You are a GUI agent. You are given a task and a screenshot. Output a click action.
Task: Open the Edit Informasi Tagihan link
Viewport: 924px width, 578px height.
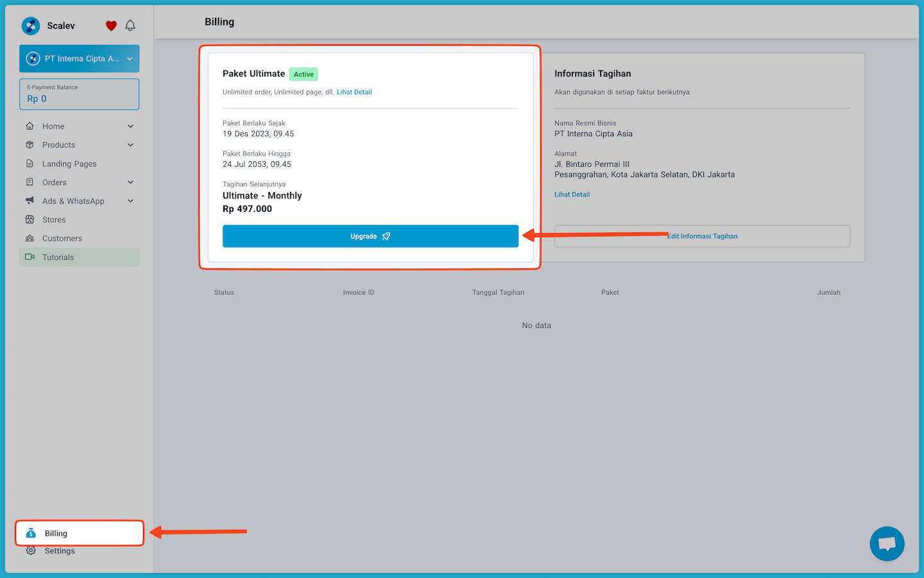702,236
